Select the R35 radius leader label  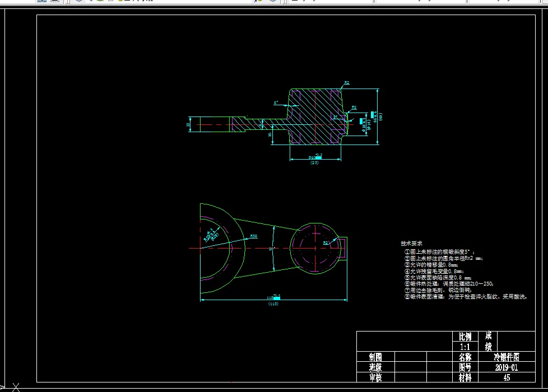click(x=254, y=236)
